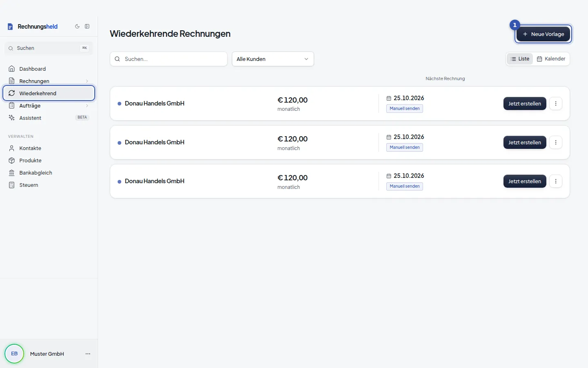Focus the sidebar Suchen field
Image resolution: width=588 pixels, height=368 pixels.
tap(49, 48)
